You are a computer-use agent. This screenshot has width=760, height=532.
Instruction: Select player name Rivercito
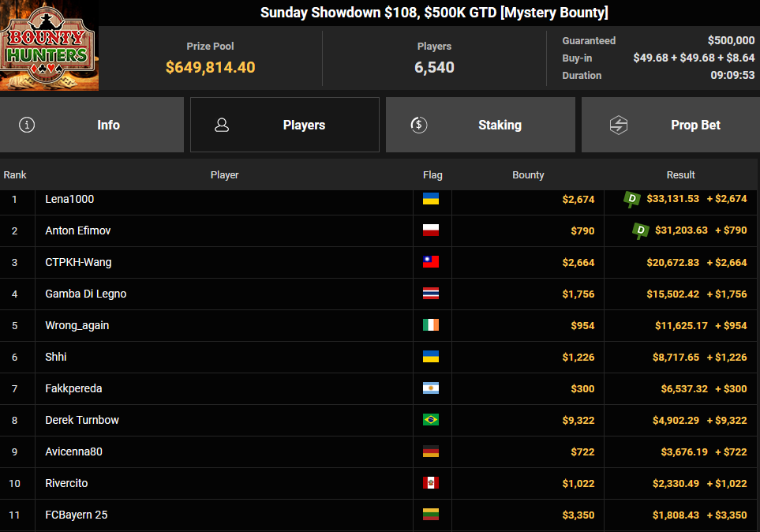tap(66, 483)
